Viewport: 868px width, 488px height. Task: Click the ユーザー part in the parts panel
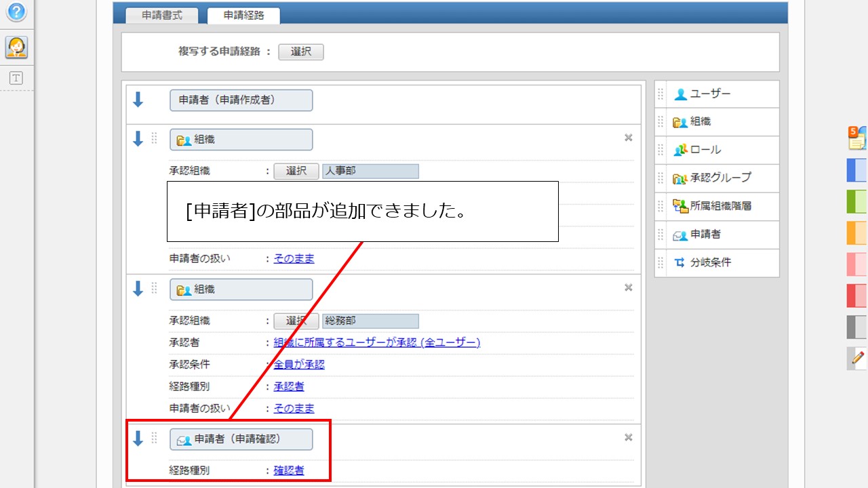(710, 94)
